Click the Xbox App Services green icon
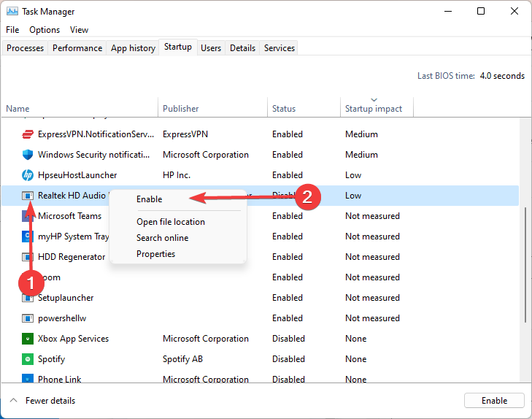Viewport: 532px width, 419px height. [28, 339]
